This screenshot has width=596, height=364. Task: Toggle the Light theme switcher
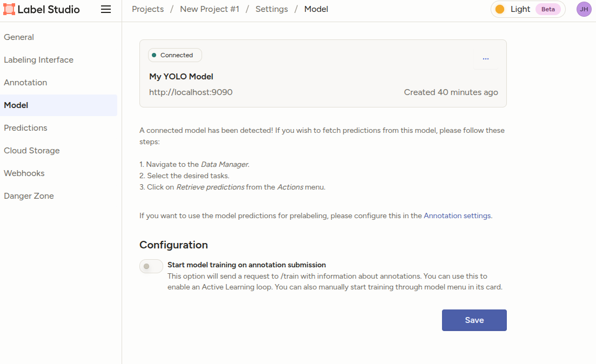(x=527, y=9)
